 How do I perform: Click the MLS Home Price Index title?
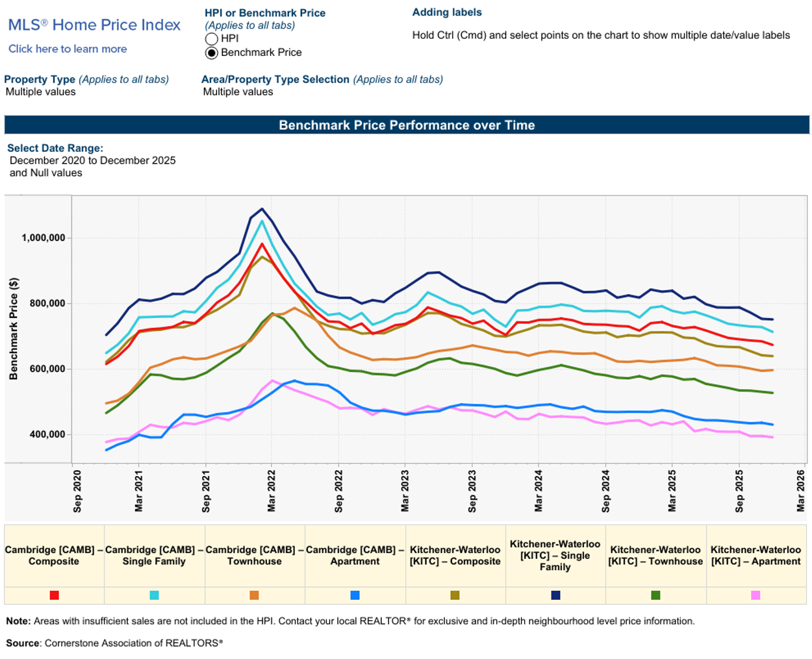(x=94, y=25)
